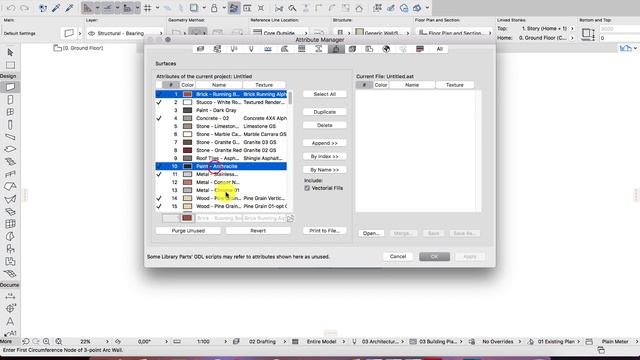Open the Layer dropdown Structural - Bearing
Viewport: 640px width, 360px height.
coord(124,33)
